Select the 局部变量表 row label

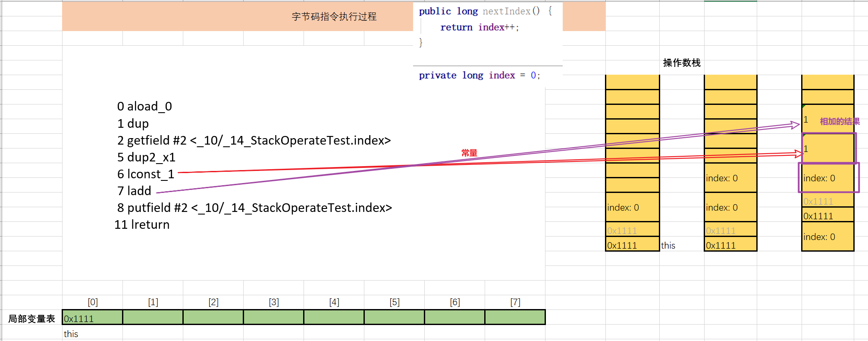point(32,319)
